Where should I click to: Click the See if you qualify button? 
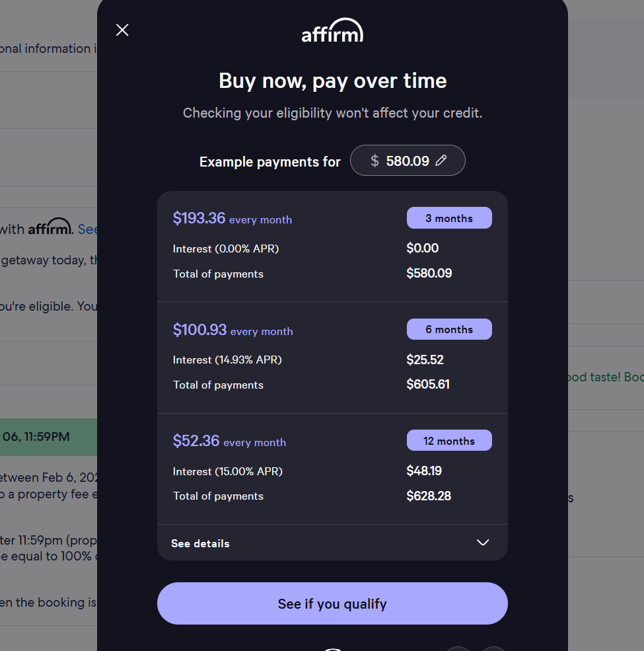point(332,603)
